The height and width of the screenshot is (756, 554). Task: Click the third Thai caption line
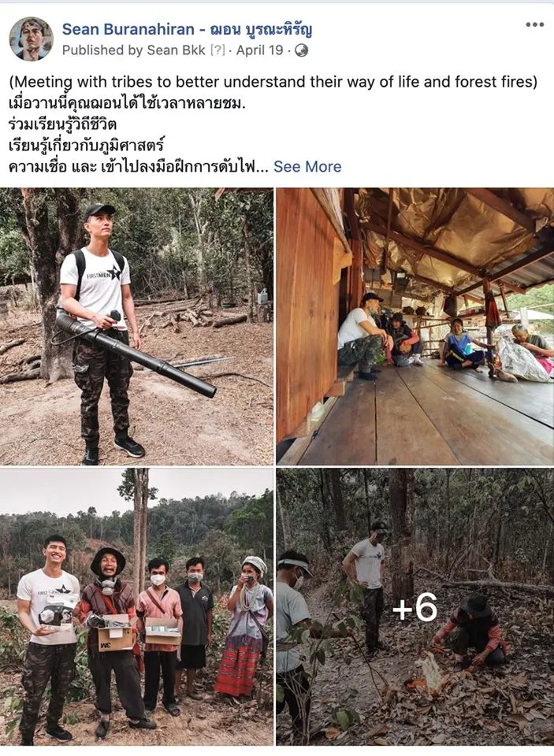coord(85,146)
